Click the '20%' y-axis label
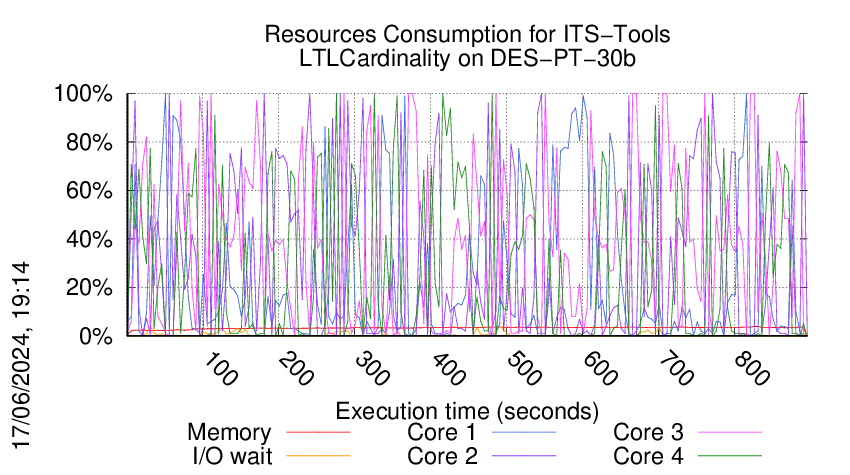Image resolution: width=850 pixels, height=475 pixels. pyautogui.click(x=89, y=288)
